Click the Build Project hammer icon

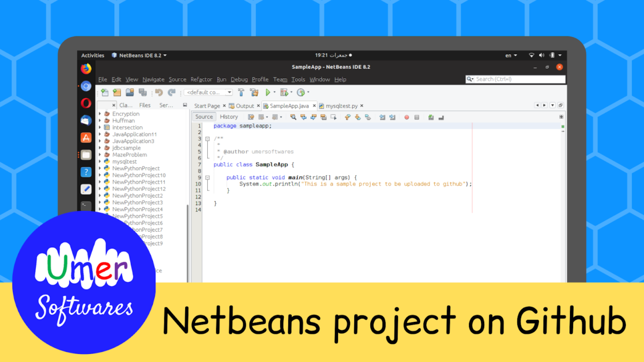tap(241, 93)
